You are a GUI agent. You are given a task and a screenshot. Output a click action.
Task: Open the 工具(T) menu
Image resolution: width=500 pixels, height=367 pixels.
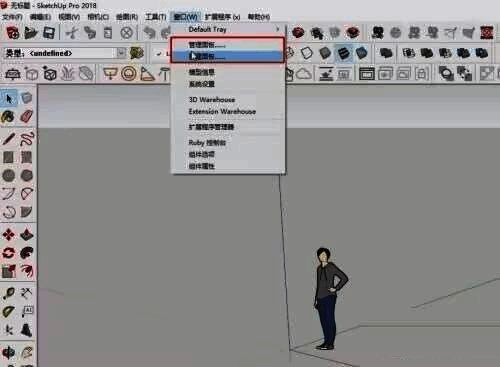coord(155,17)
